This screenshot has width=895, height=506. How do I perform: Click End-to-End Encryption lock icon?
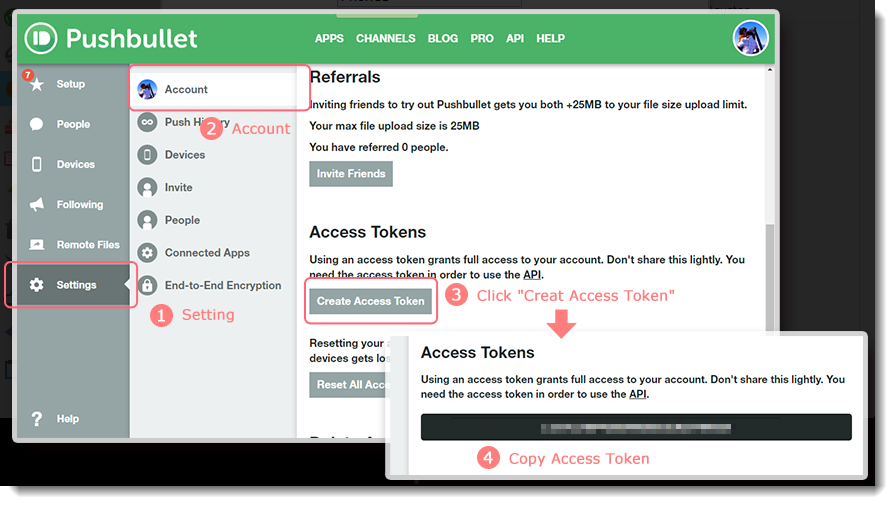coord(147,285)
